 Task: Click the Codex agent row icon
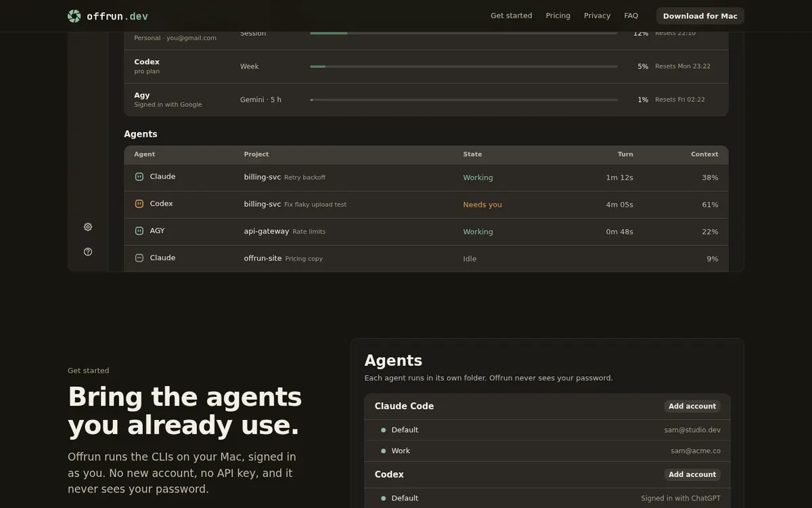click(139, 204)
